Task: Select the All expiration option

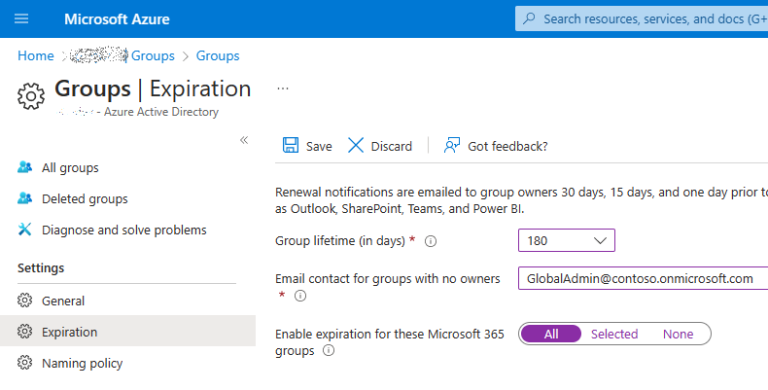Action: pyautogui.click(x=551, y=334)
